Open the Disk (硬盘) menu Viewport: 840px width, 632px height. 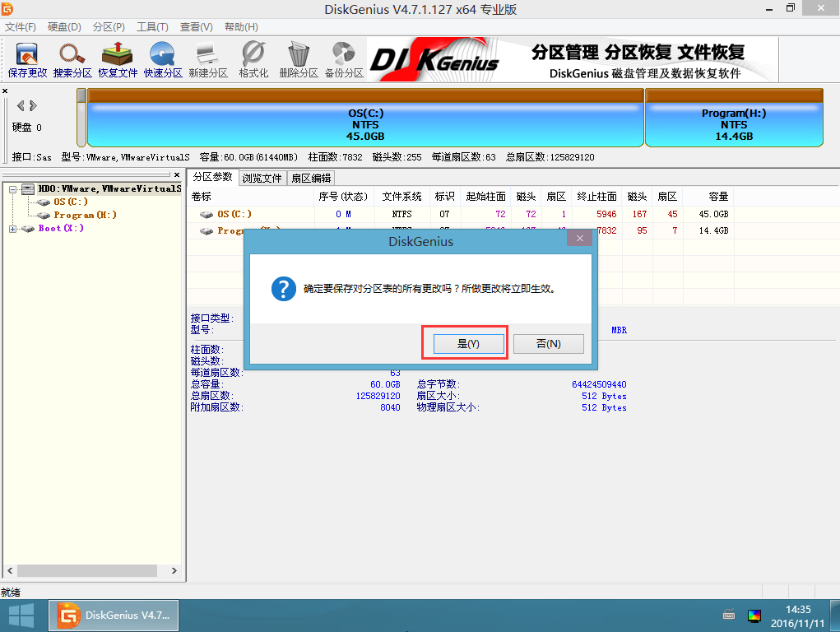pos(64,27)
